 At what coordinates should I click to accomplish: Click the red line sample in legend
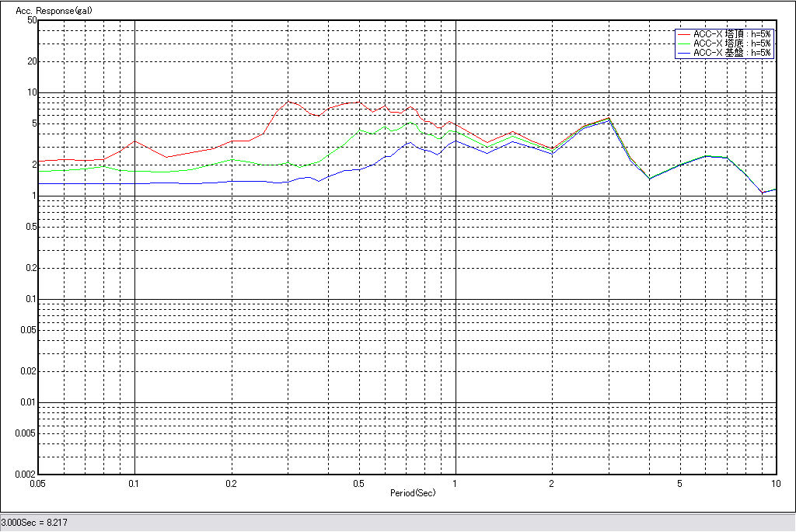coord(683,34)
